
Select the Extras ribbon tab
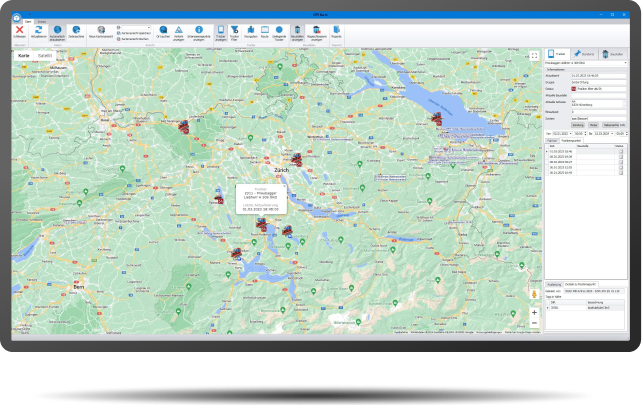coord(42,21)
